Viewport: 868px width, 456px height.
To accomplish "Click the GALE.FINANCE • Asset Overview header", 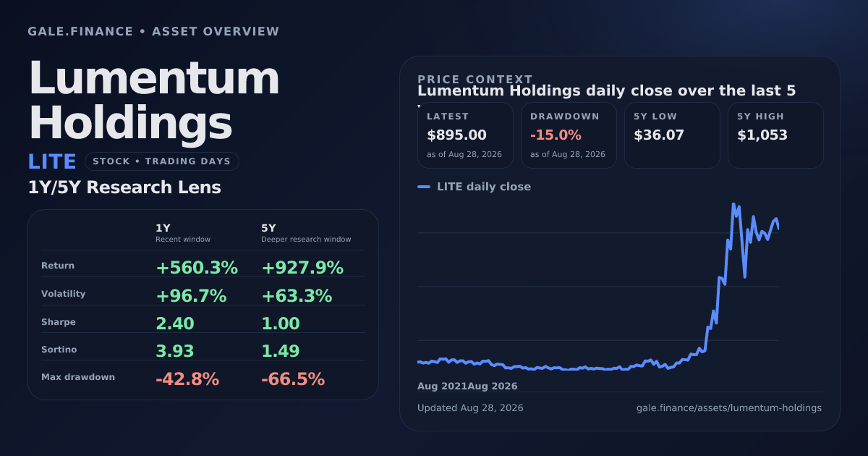I will 153,31.
